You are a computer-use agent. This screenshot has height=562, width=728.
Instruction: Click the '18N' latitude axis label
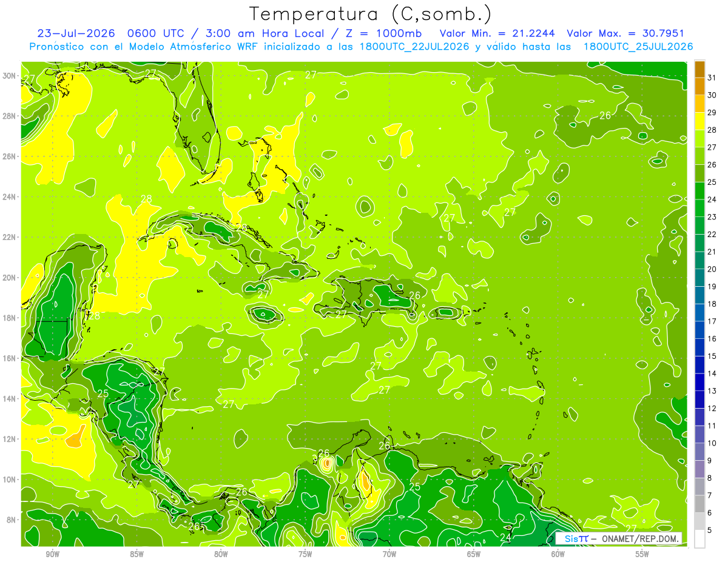point(9,318)
